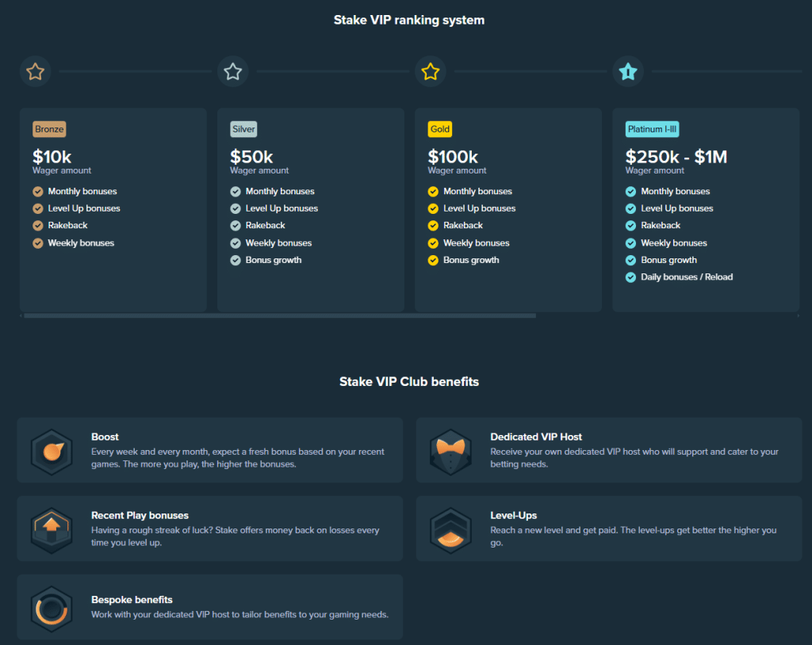Click the Boost benefit title
This screenshot has height=645, width=812.
[x=105, y=437]
